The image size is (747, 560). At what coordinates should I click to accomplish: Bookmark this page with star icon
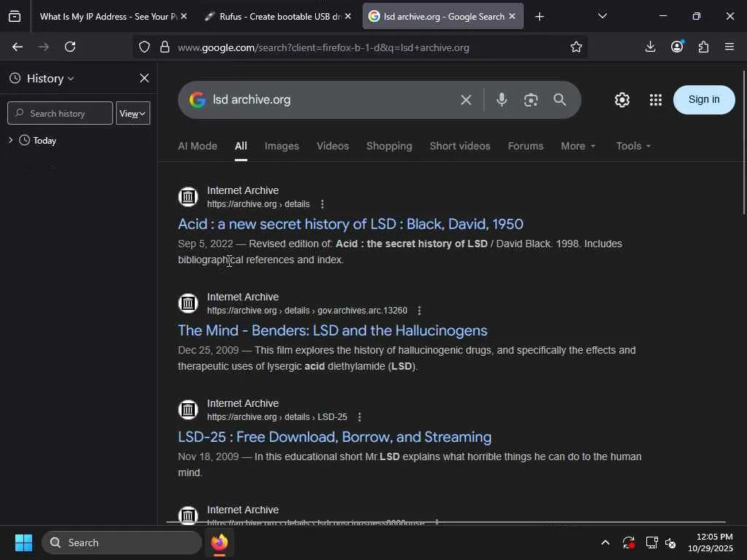point(576,47)
